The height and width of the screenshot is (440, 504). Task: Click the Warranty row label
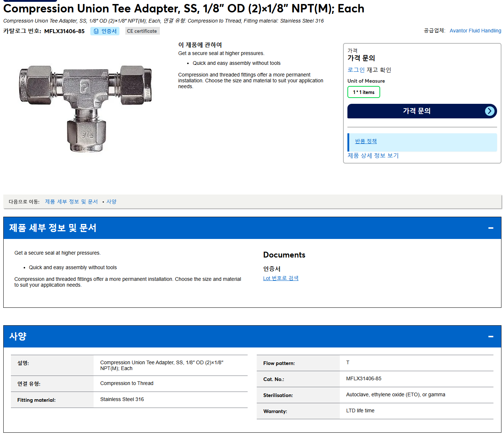click(275, 412)
